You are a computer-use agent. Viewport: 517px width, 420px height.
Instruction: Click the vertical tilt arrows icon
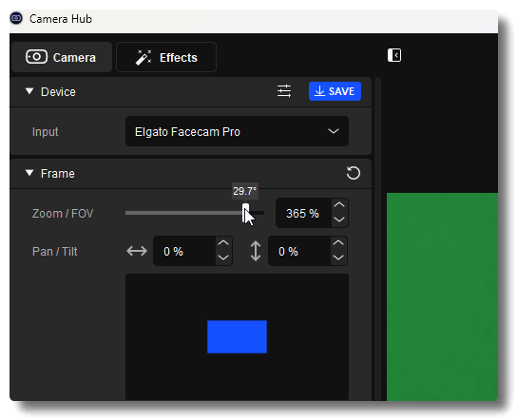(x=256, y=251)
